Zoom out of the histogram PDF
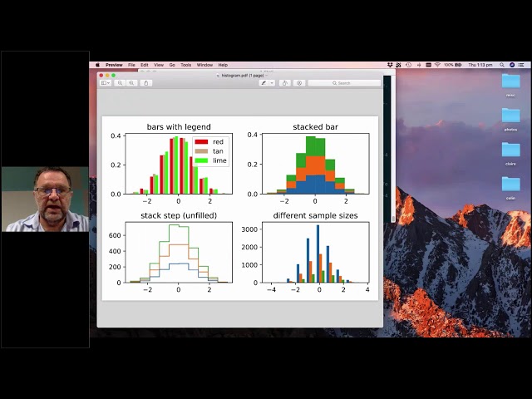 (x=120, y=83)
